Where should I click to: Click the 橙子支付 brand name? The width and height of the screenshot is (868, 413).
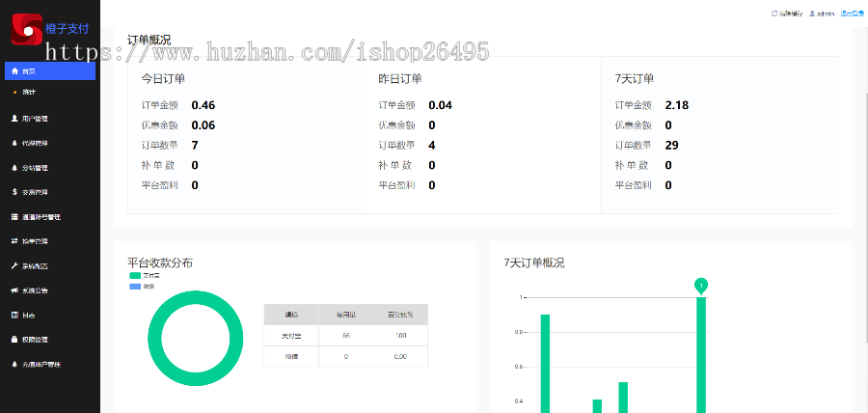(x=67, y=29)
